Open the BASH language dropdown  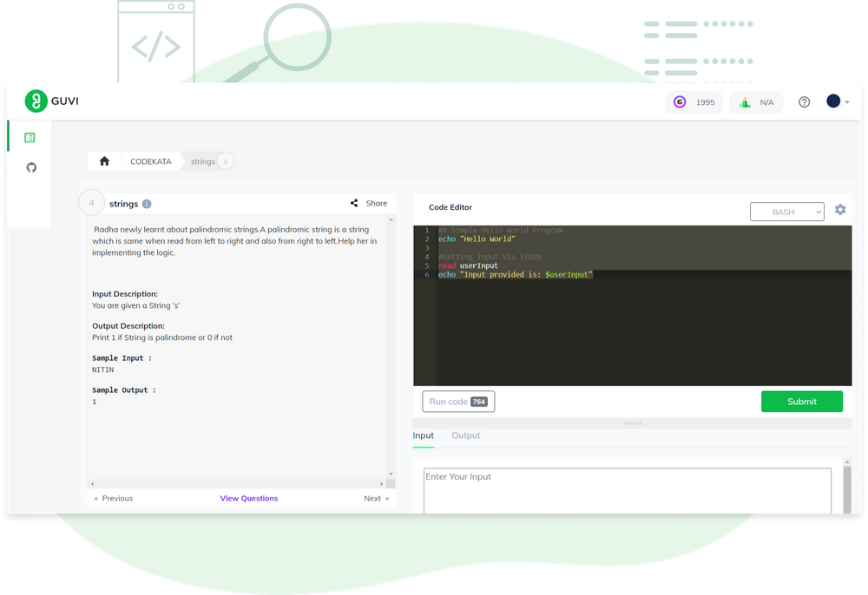pyautogui.click(x=786, y=211)
